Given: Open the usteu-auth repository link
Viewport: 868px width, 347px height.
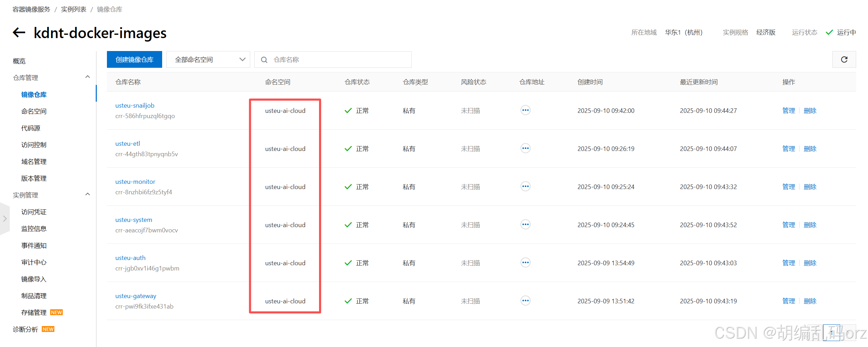Looking at the screenshot, I should (130, 258).
